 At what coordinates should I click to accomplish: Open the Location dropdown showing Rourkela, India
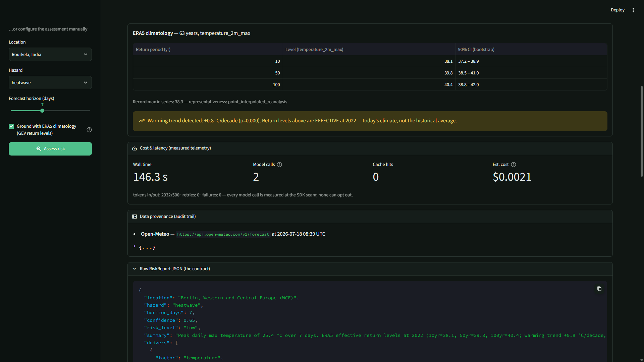coord(50,54)
